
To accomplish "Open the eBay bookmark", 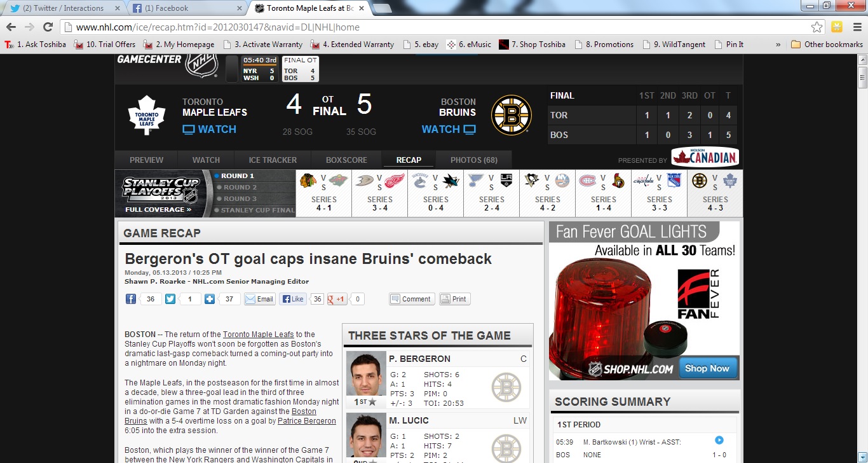I will [x=420, y=45].
